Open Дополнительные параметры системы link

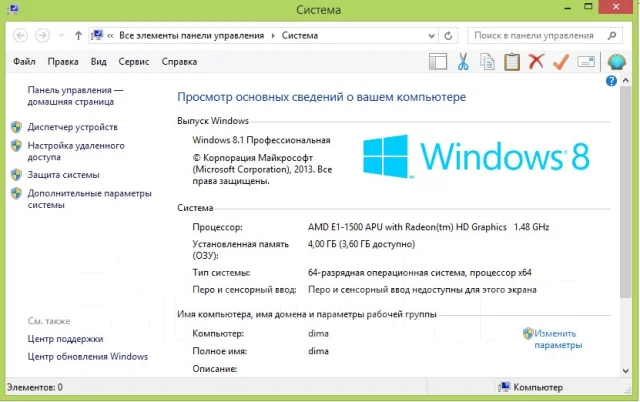coord(89,199)
